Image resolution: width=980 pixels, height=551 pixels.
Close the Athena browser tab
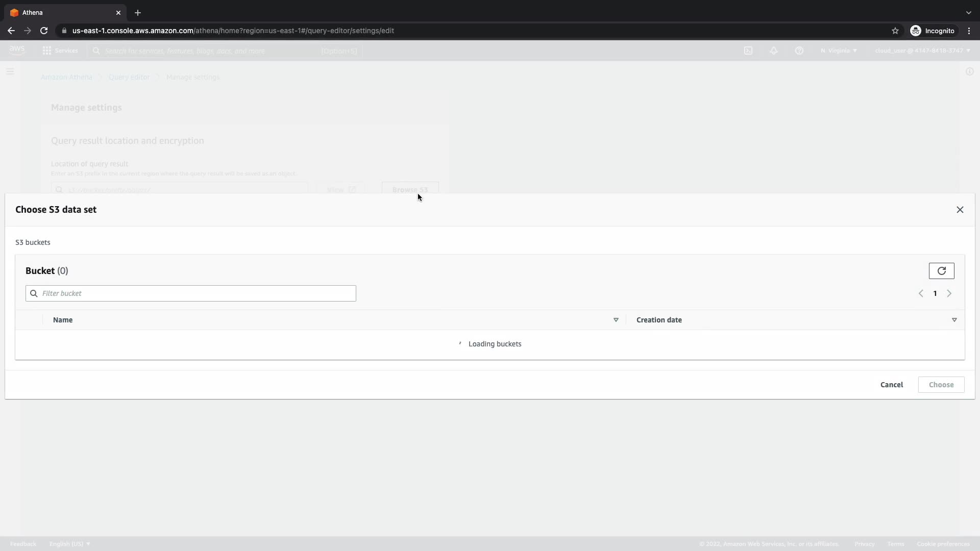click(x=118, y=13)
